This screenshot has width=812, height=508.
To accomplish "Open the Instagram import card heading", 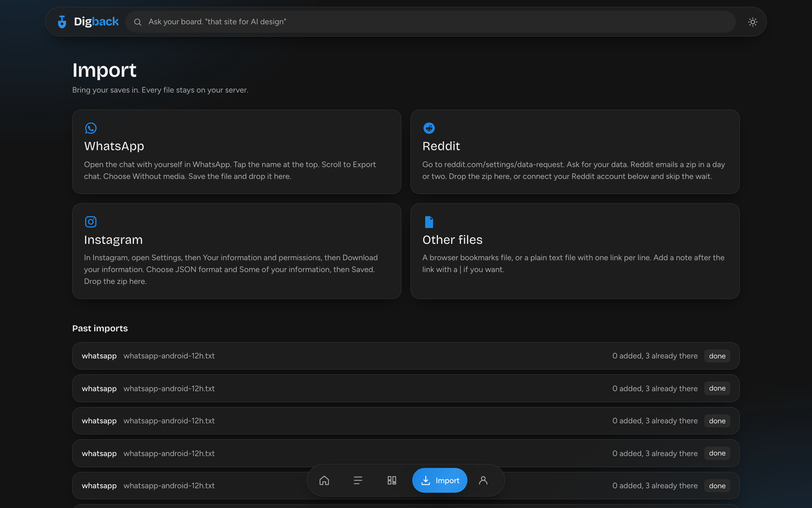I will pyautogui.click(x=113, y=240).
